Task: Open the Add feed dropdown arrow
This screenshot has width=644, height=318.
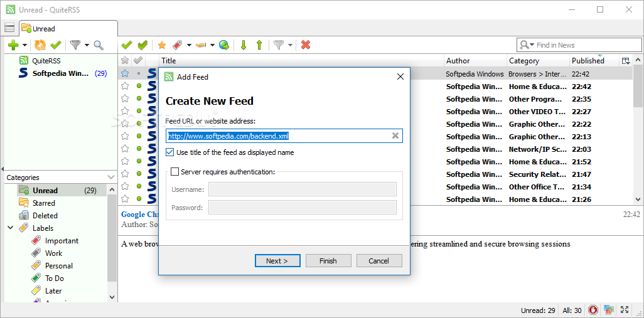Action: tap(24, 46)
